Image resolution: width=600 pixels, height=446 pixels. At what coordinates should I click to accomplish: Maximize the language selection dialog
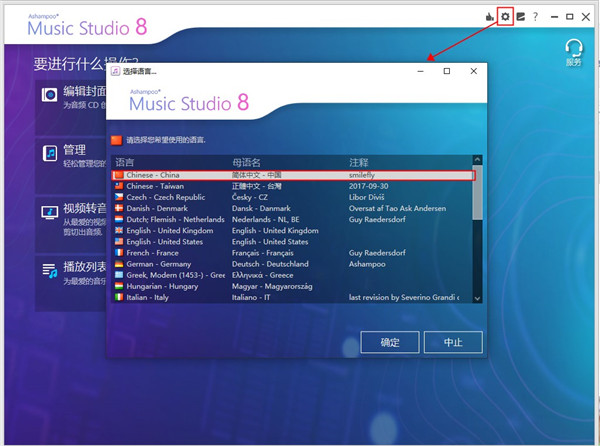click(447, 71)
